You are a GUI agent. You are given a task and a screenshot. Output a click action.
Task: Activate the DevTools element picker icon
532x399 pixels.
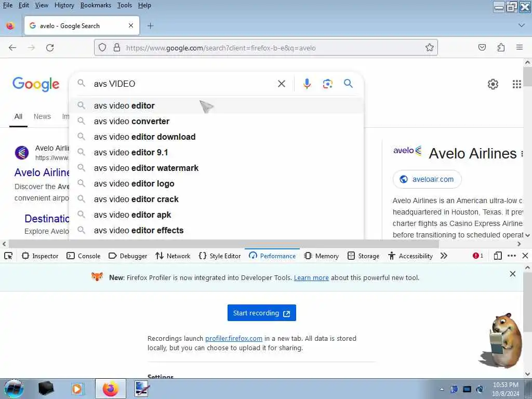point(8,256)
